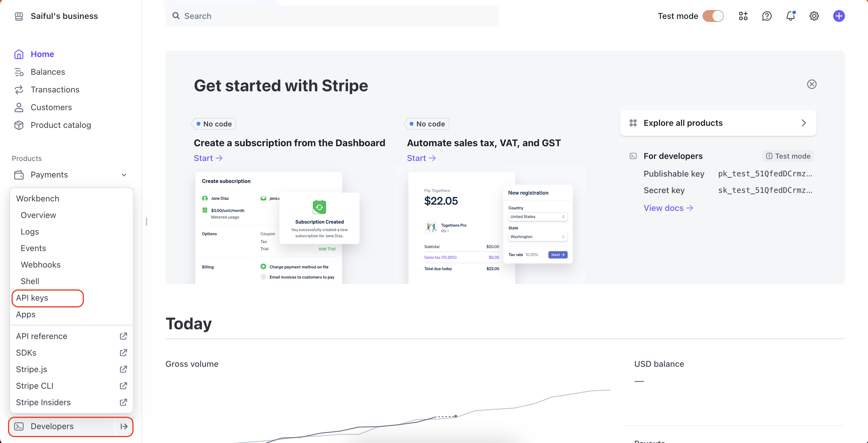Click the Payments wallet icon
This screenshot has height=443, width=868.
click(x=19, y=175)
